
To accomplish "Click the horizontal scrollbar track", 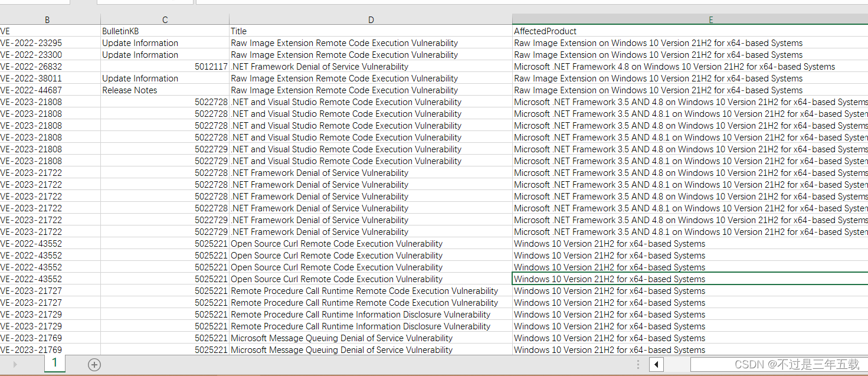I will click(779, 365).
